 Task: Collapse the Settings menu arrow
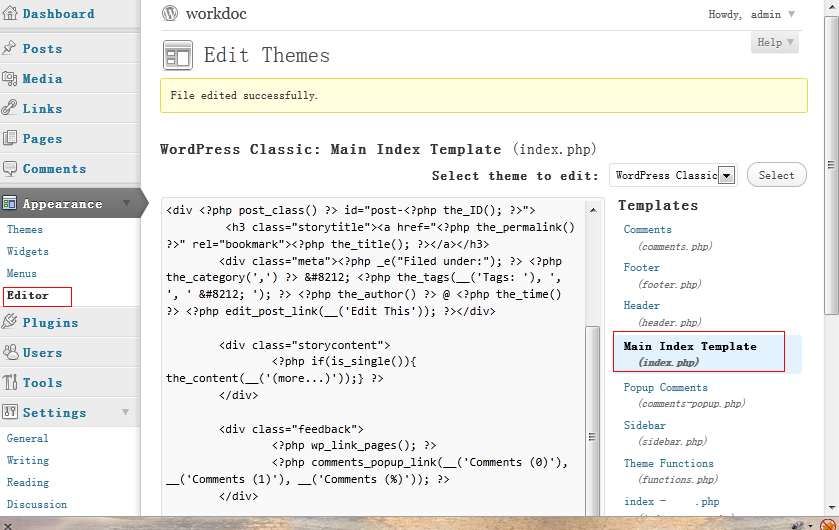point(127,412)
